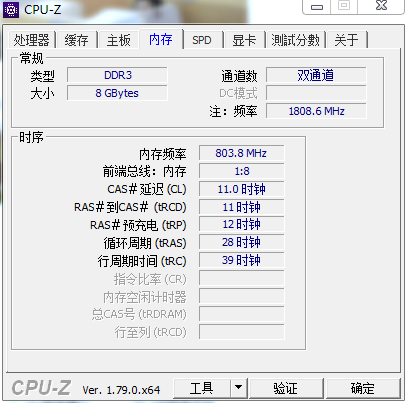
Task: Click the 确定 button
Action: (363, 388)
